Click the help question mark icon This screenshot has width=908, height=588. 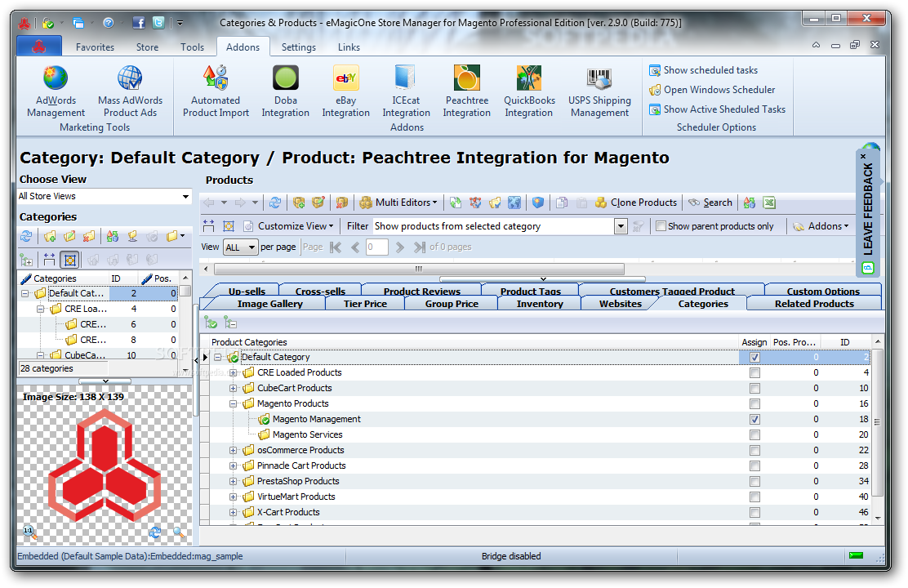click(x=109, y=23)
